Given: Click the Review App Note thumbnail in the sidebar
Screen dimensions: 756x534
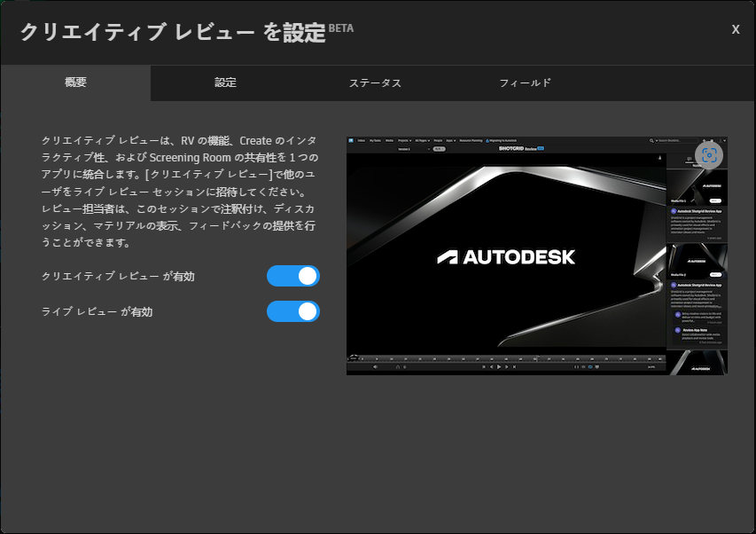Looking at the screenshot, I should (x=677, y=330).
